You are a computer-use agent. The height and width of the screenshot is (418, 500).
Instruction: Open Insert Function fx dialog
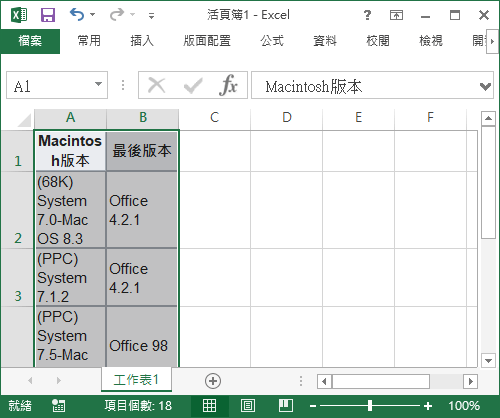pos(228,85)
